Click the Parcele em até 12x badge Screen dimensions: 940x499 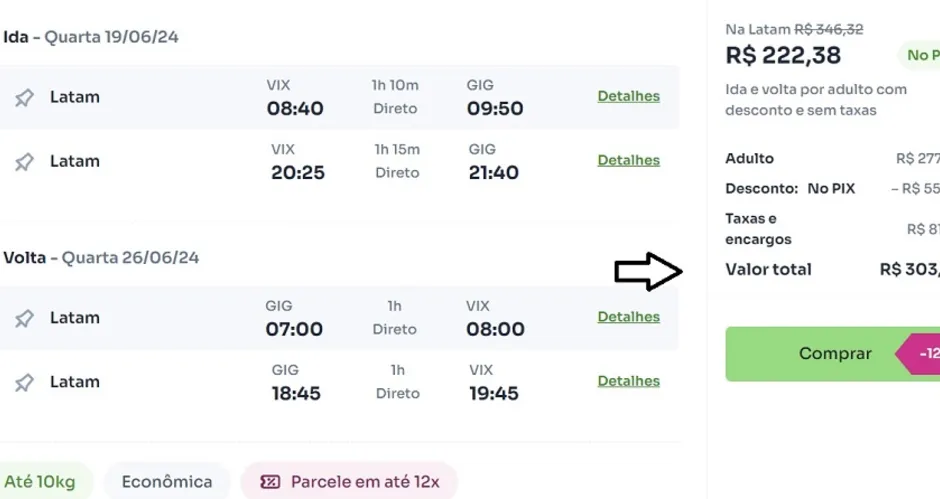(x=350, y=482)
